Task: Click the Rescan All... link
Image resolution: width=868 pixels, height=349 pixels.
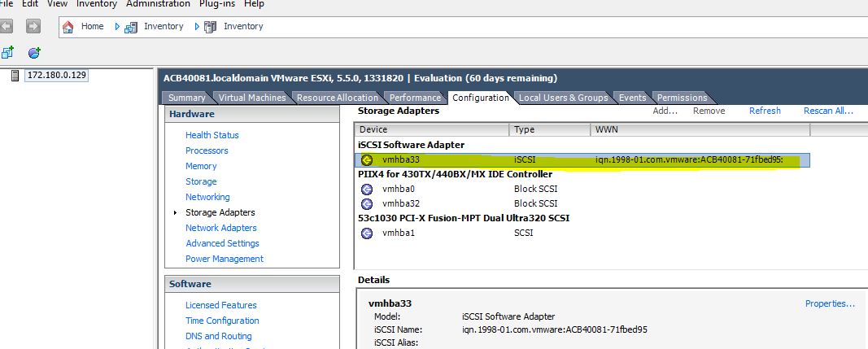Action: (x=828, y=111)
